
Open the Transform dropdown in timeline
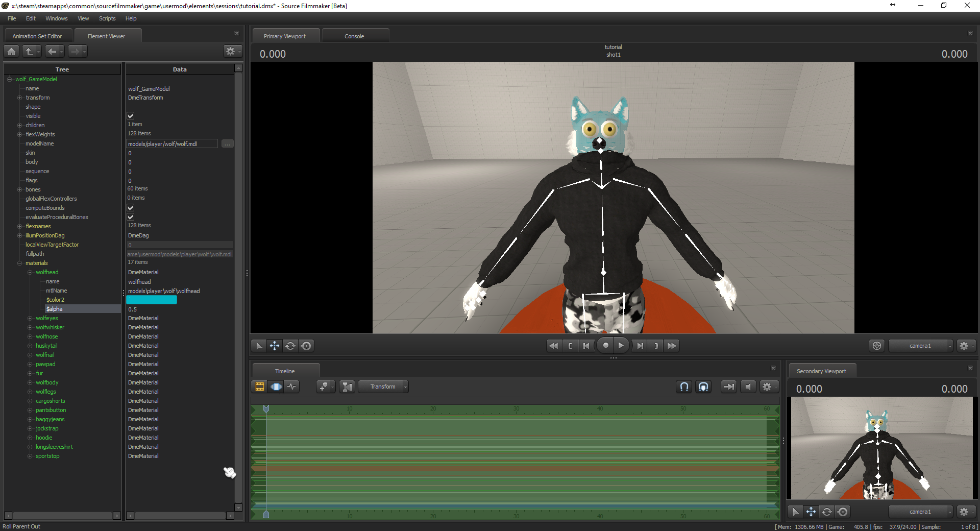pos(383,387)
